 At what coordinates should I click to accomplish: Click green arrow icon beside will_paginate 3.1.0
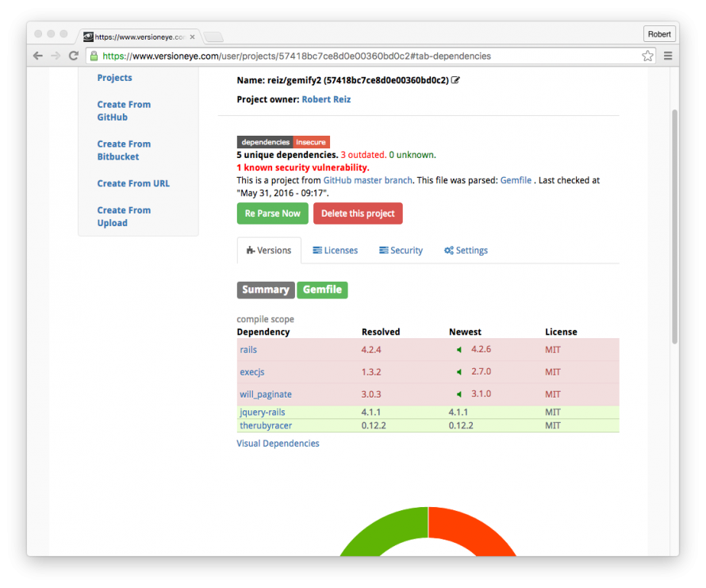pyautogui.click(x=459, y=394)
